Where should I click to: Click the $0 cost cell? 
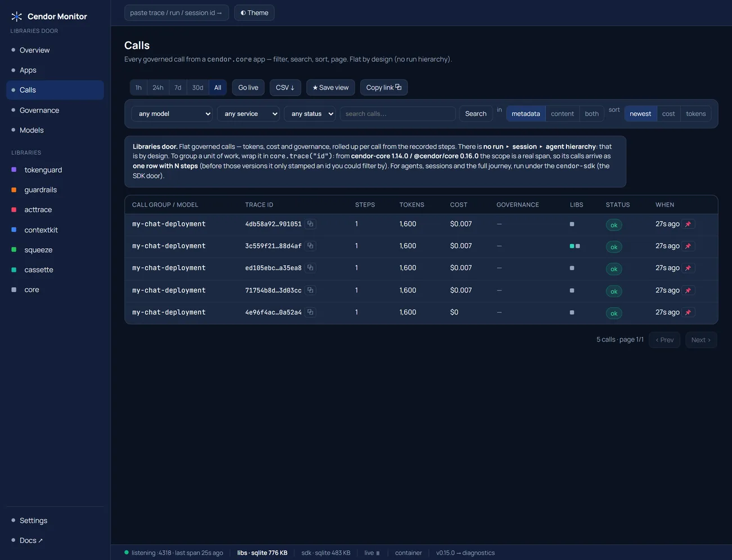coord(454,312)
